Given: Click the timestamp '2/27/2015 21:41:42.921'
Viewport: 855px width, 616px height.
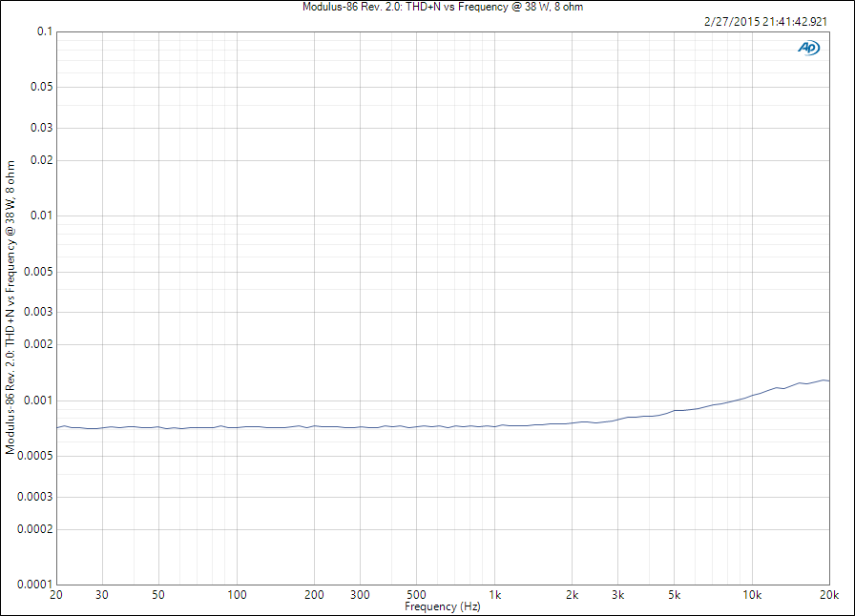Looking at the screenshot, I should (x=765, y=22).
